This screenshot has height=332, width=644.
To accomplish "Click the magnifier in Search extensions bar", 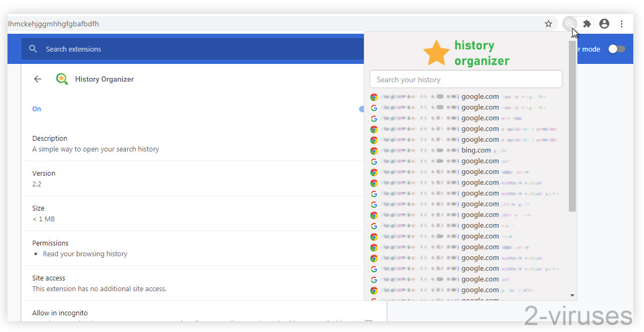I will click(x=33, y=48).
